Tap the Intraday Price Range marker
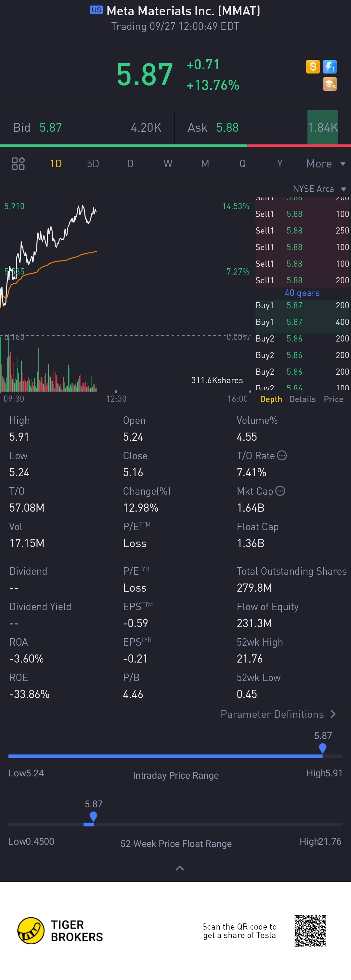This screenshot has width=351, height=980. point(322,748)
